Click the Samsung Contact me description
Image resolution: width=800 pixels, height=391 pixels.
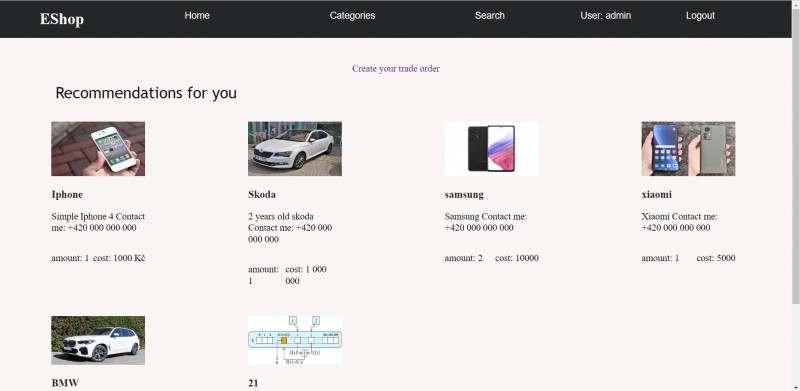486,222
